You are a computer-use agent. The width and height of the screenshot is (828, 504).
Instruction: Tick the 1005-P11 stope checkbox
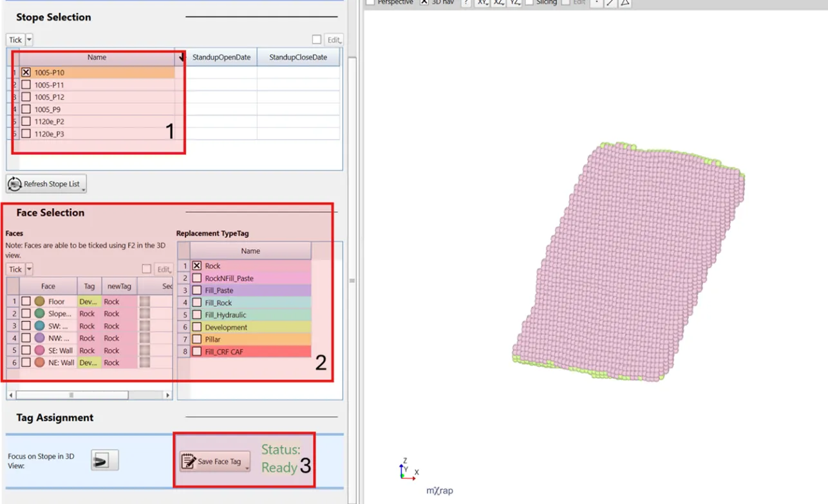pos(26,85)
